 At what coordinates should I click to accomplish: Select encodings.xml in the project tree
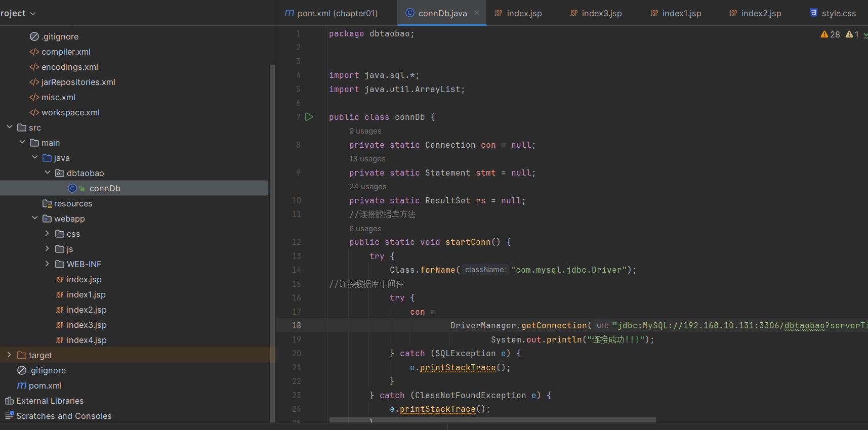(x=70, y=67)
